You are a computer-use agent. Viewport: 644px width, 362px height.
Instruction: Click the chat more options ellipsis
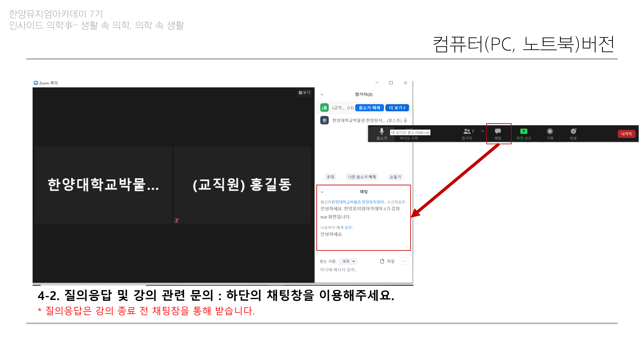[404, 261]
